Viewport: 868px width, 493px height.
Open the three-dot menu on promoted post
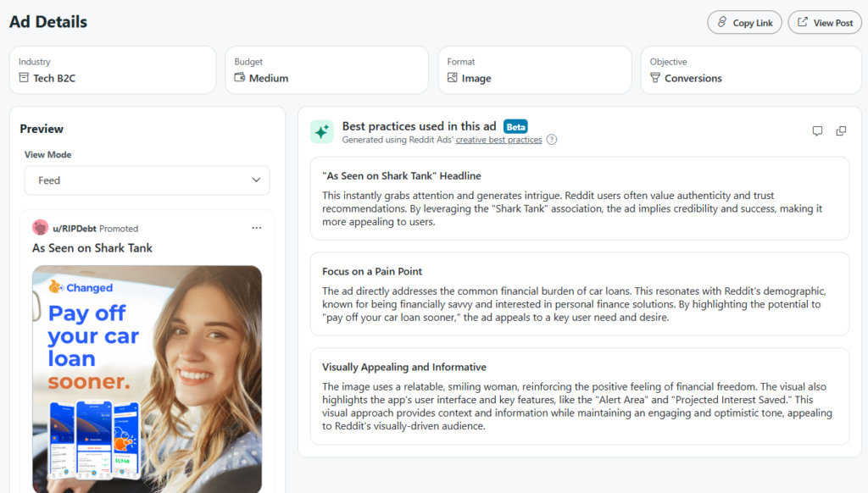[x=257, y=228]
